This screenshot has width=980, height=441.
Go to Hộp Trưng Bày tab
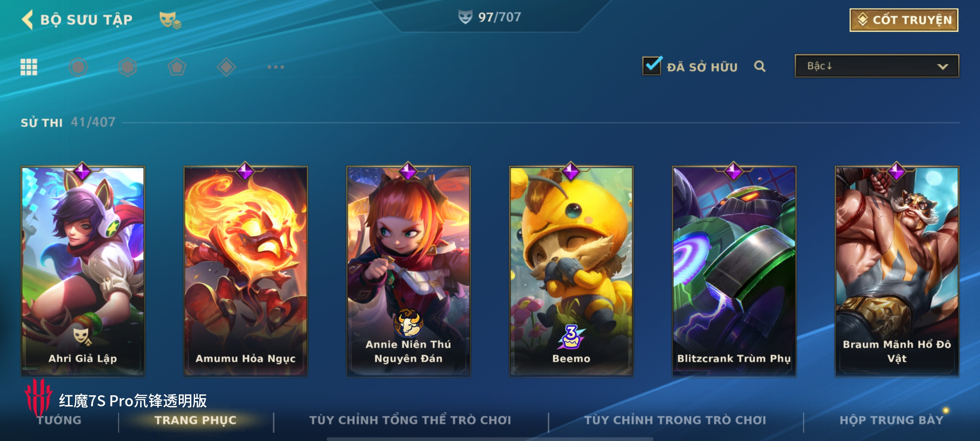coord(891,420)
